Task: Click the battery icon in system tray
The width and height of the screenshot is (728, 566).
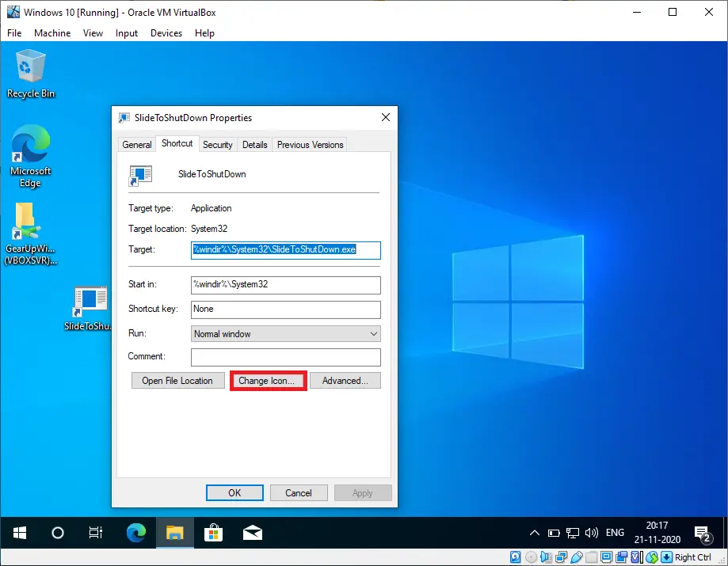Action: pyautogui.click(x=554, y=533)
